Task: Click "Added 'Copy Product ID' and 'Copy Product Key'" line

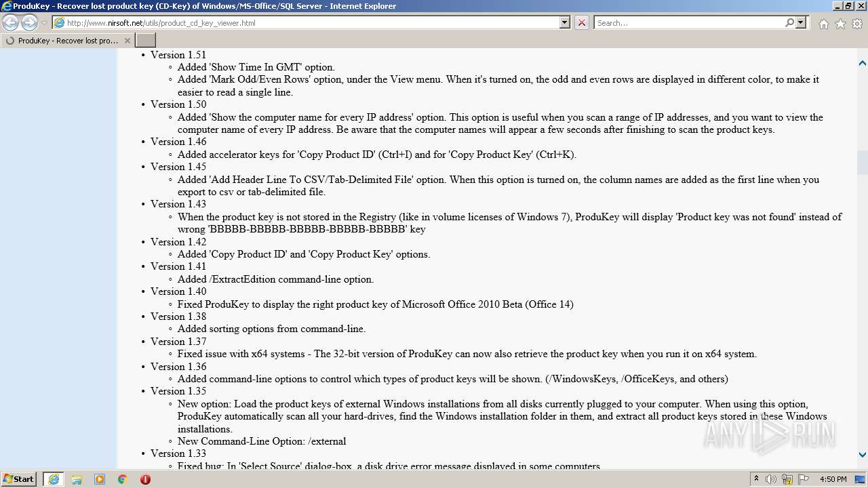Action: click(304, 254)
